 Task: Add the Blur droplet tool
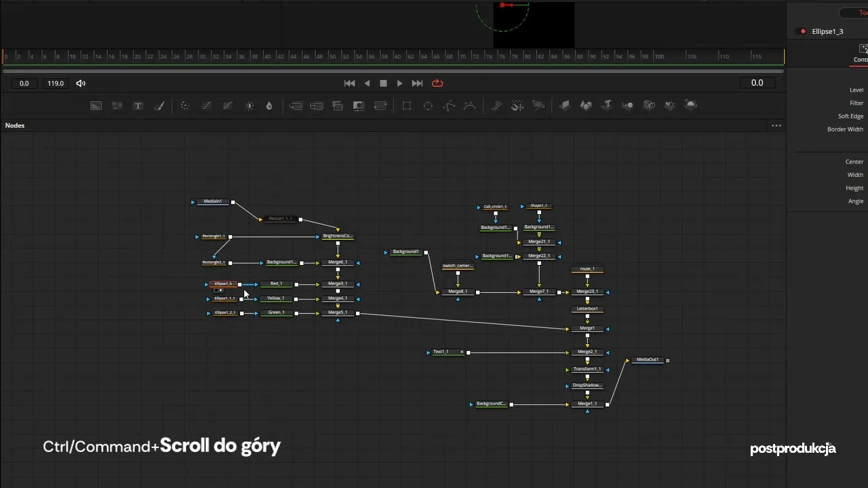click(x=269, y=106)
